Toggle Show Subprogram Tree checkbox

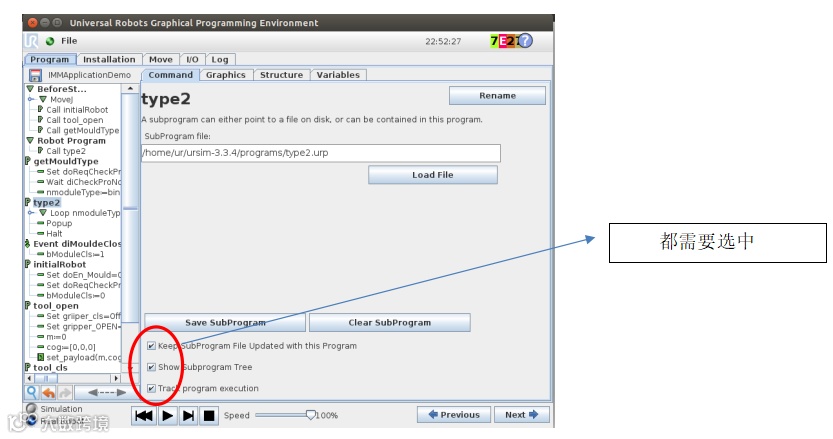pyautogui.click(x=151, y=367)
